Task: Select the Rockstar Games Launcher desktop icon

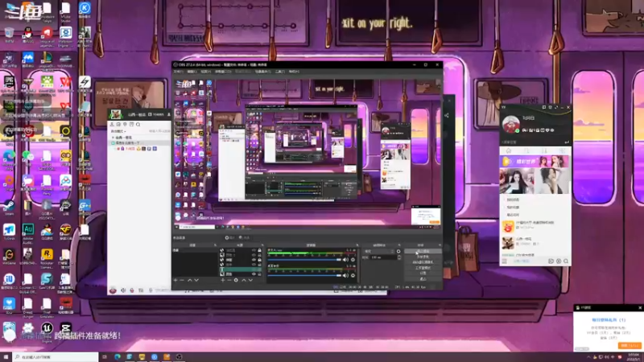Action: tap(47, 257)
